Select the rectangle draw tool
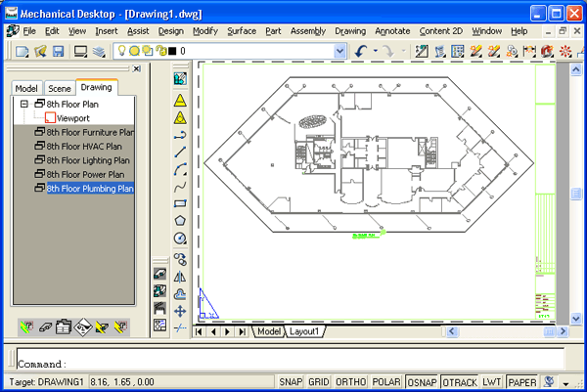Image resolution: width=587 pixels, height=392 pixels. pos(180,204)
